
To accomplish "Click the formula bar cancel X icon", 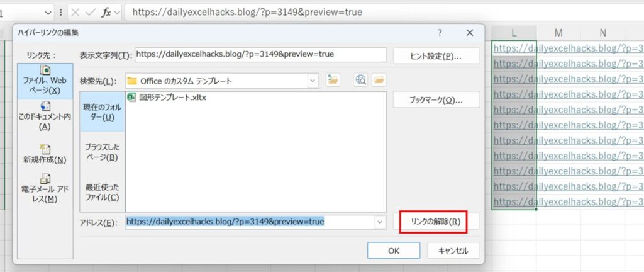I will pos(75,12).
